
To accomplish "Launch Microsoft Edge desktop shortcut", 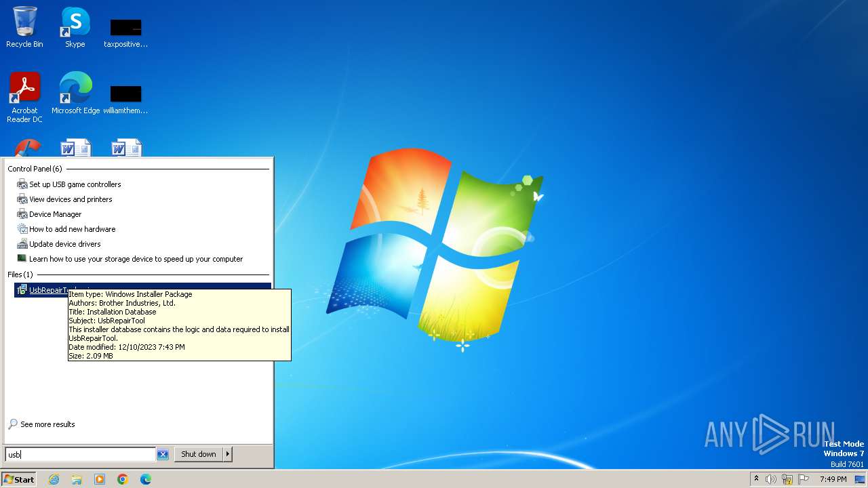I will [x=75, y=93].
